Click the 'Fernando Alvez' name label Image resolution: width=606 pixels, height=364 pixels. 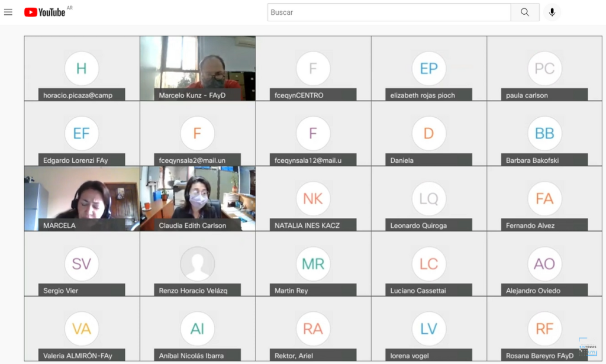530,226
